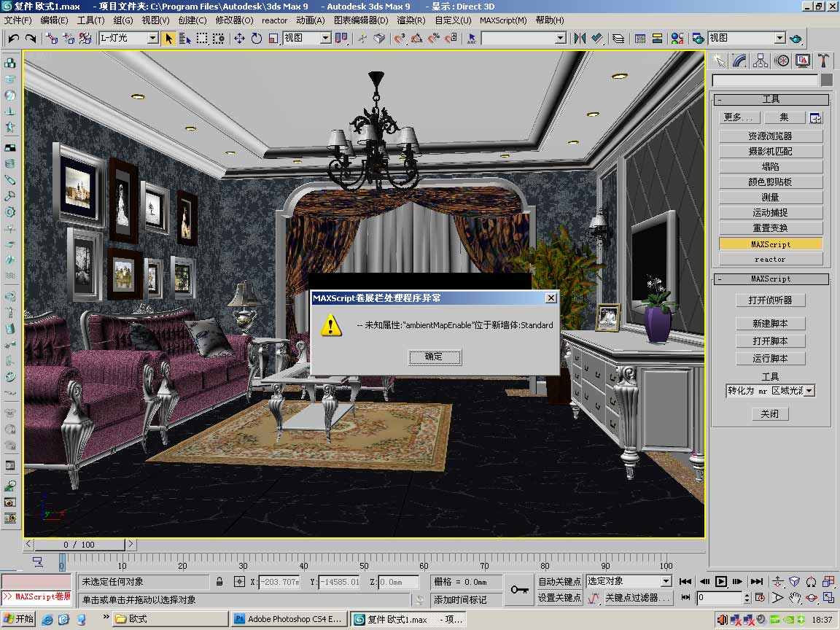Choose the Select and Rotate tool
Image resolution: width=840 pixels, height=630 pixels.
tap(257, 38)
